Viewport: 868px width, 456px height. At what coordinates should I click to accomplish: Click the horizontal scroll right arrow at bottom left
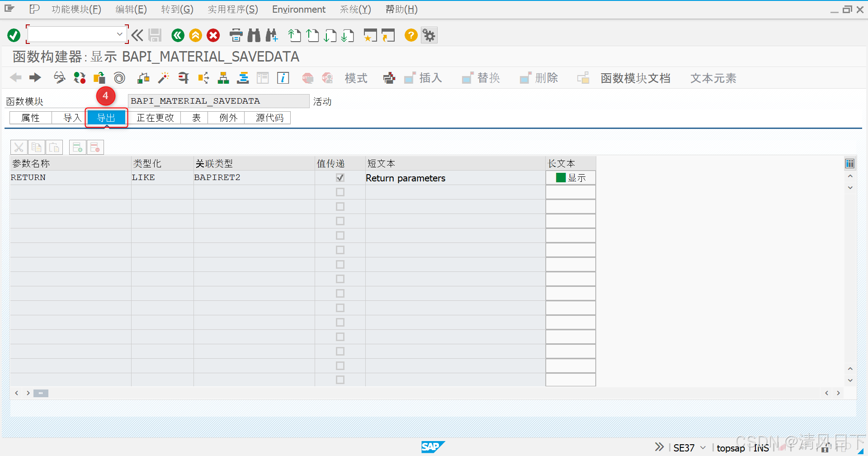pyautogui.click(x=28, y=393)
